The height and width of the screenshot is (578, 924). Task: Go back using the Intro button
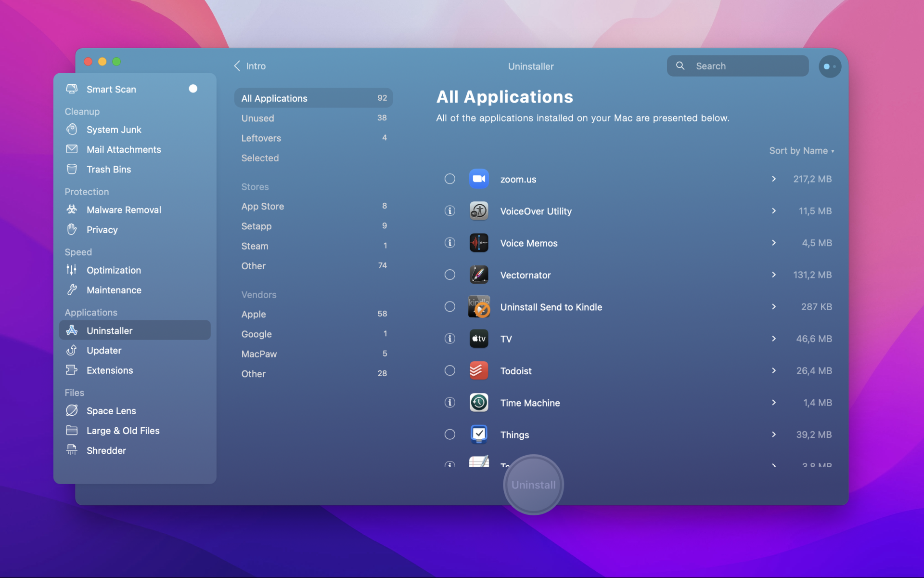[x=249, y=66]
